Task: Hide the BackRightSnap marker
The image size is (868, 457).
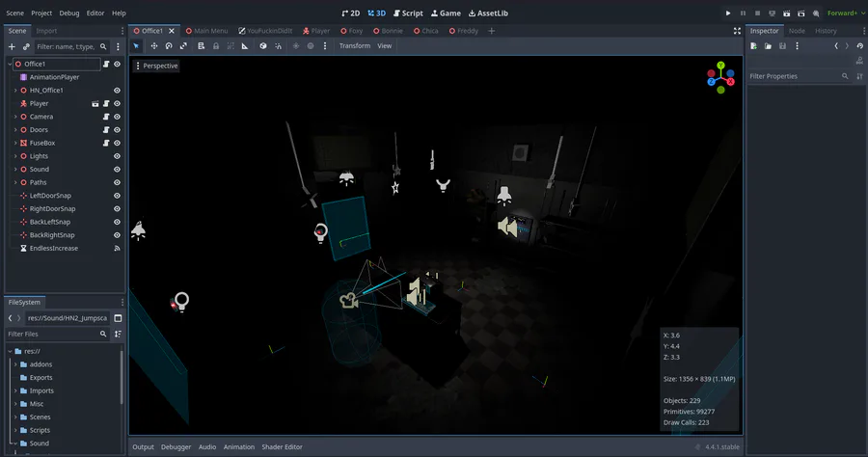Action: point(117,235)
